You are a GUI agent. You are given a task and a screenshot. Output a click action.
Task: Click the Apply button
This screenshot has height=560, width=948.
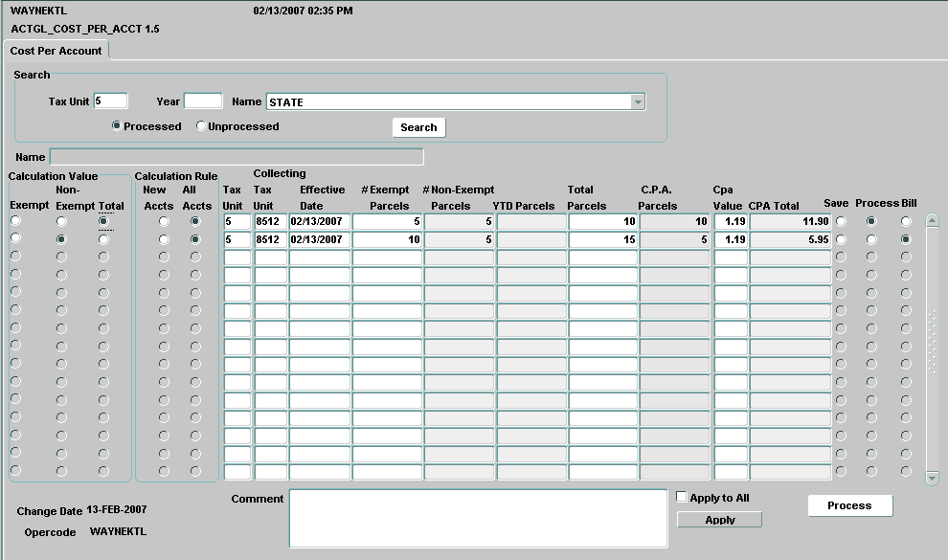point(719,520)
